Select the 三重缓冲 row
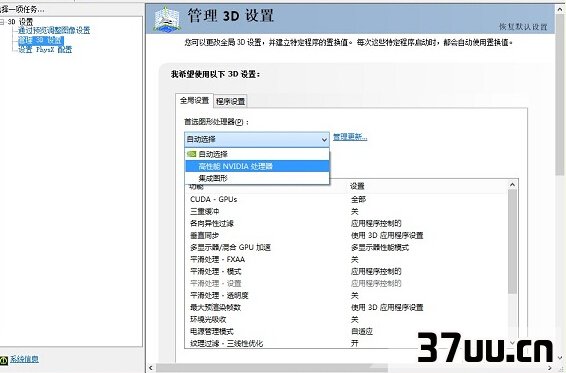Viewport: 566px width, 373px height. coord(347,211)
